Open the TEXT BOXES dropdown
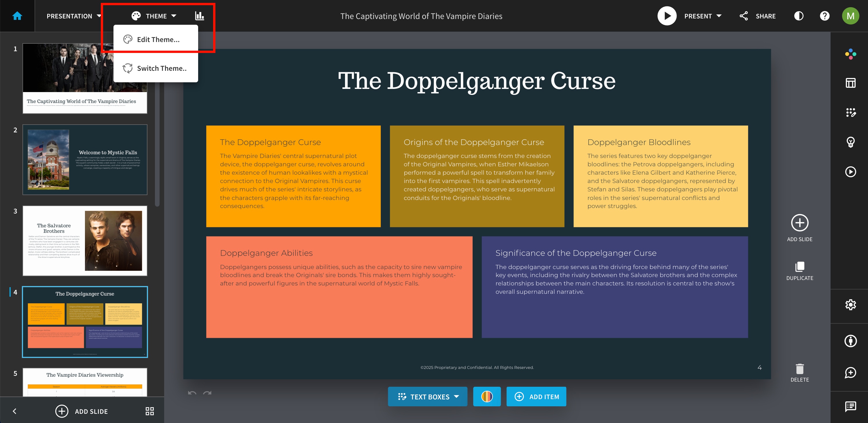The width and height of the screenshot is (868, 423). 427,397
